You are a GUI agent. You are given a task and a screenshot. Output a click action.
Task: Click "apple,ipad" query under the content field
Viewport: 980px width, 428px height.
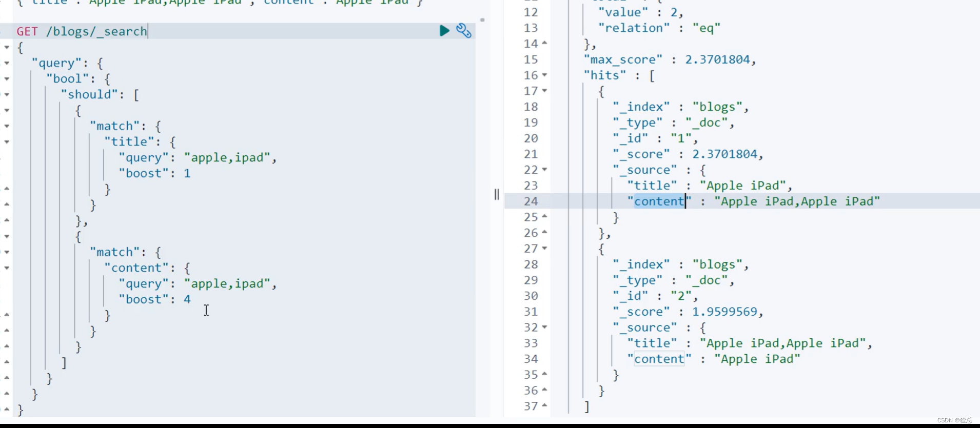point(227,283)
